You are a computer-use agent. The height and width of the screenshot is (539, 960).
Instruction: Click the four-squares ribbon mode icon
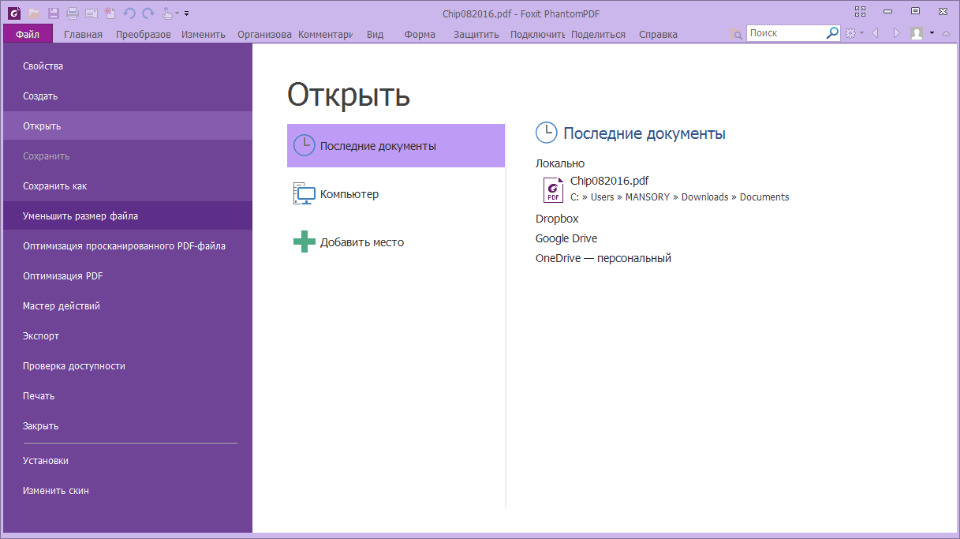860,12
